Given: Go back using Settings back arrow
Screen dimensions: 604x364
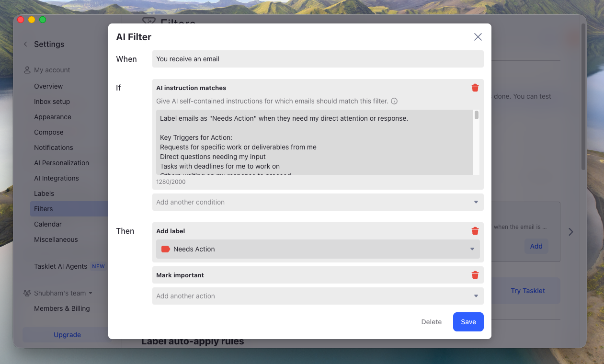Looking at the screenshot, I should (x=25, y=44).
